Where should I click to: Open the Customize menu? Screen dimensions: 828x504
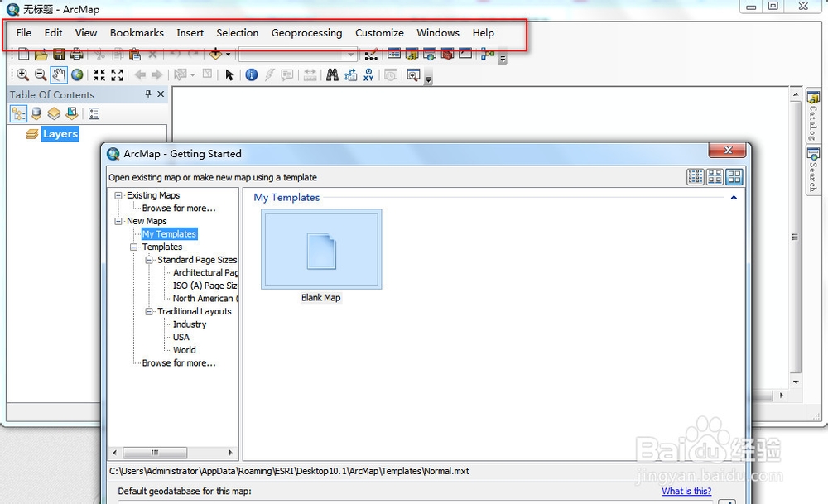click(379, 33)
